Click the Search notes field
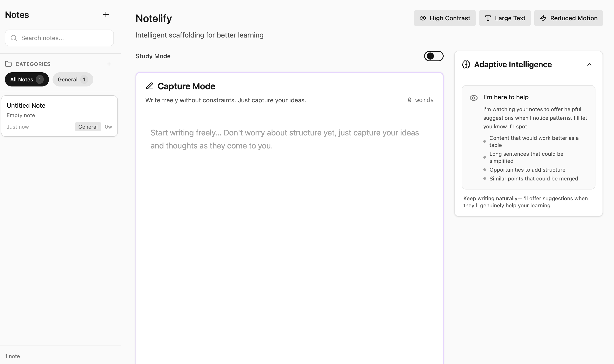Viewport: 614px width, 364px height. point(59,38)
